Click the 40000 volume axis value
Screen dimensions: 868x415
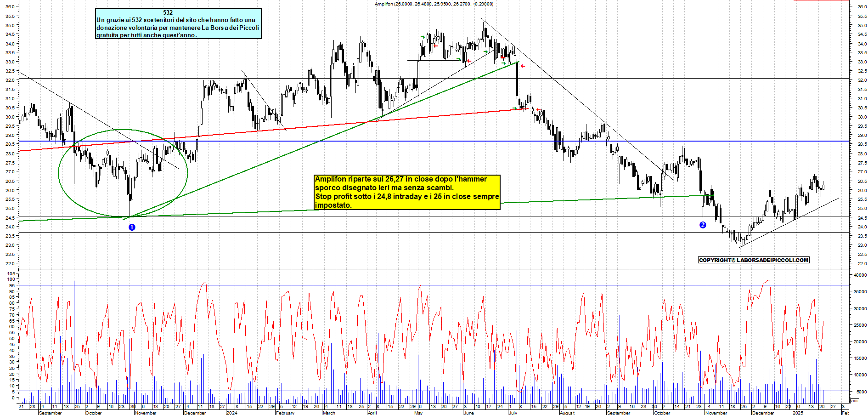coord(860,275)
